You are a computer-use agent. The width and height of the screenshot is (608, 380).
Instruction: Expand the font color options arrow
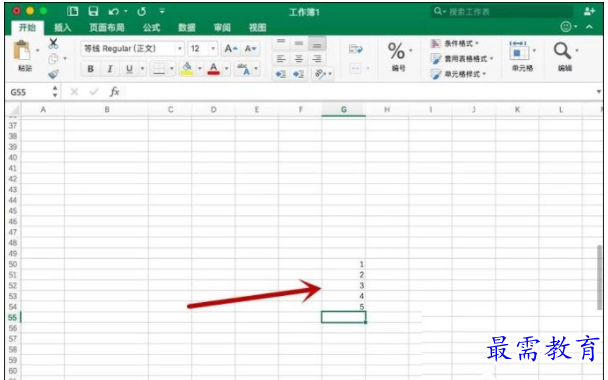[x=226, y=69]
